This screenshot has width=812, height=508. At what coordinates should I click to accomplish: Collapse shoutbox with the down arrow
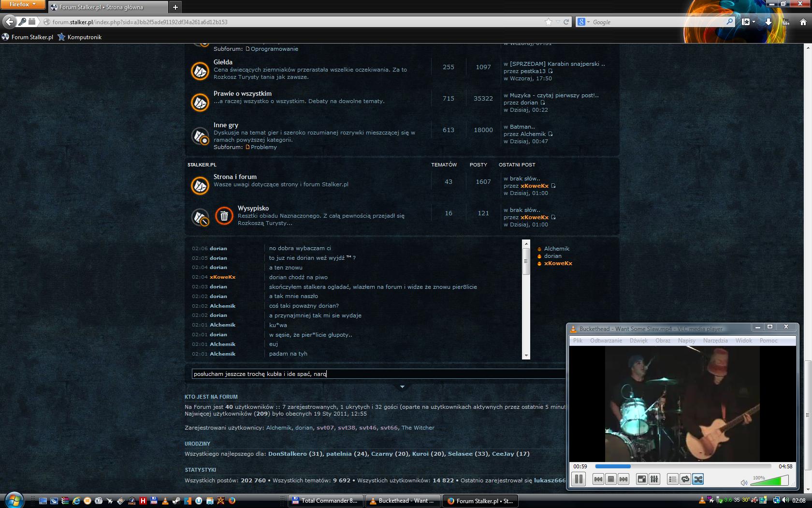click(402, 387)
